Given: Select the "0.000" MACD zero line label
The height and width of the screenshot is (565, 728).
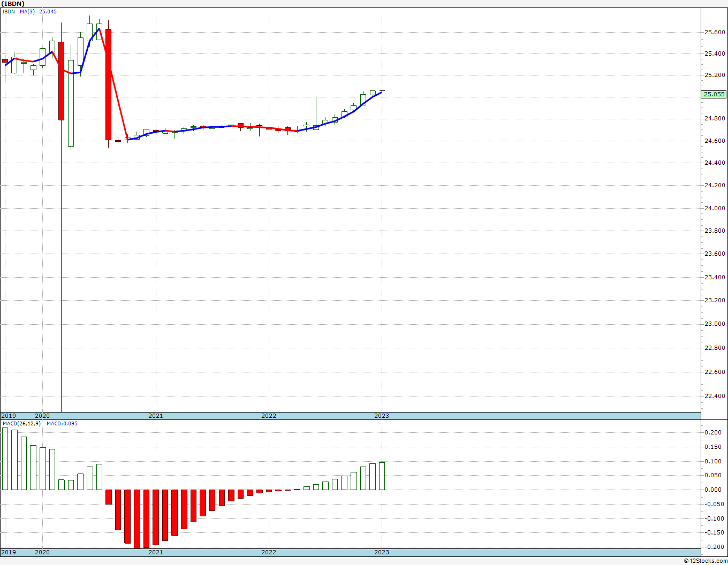Looking at the screenshot, I should tap(713, 490).
